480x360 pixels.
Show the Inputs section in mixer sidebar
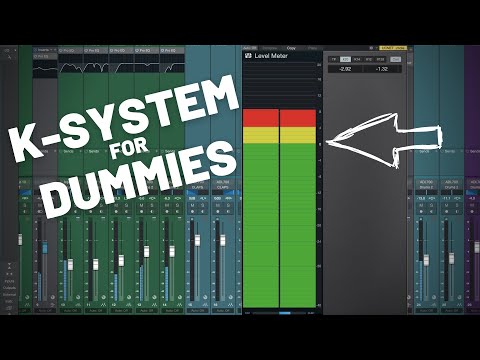(9, 281)
